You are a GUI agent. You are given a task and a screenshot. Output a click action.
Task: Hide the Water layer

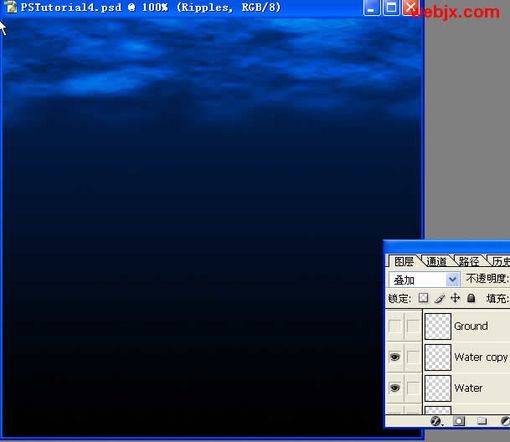pyautogui.click(x=395, y=388)
